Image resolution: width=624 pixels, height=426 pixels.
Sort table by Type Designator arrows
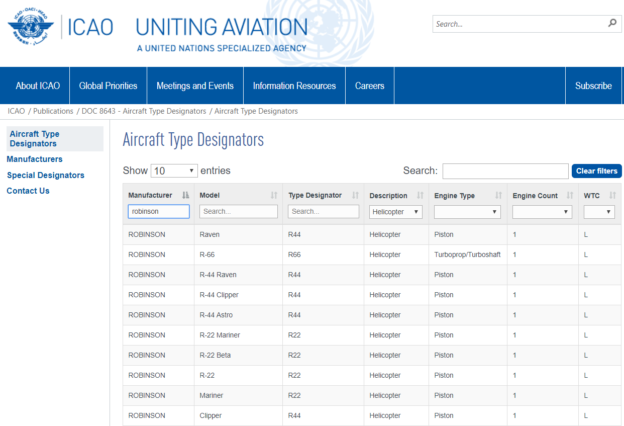click(354, 195)
